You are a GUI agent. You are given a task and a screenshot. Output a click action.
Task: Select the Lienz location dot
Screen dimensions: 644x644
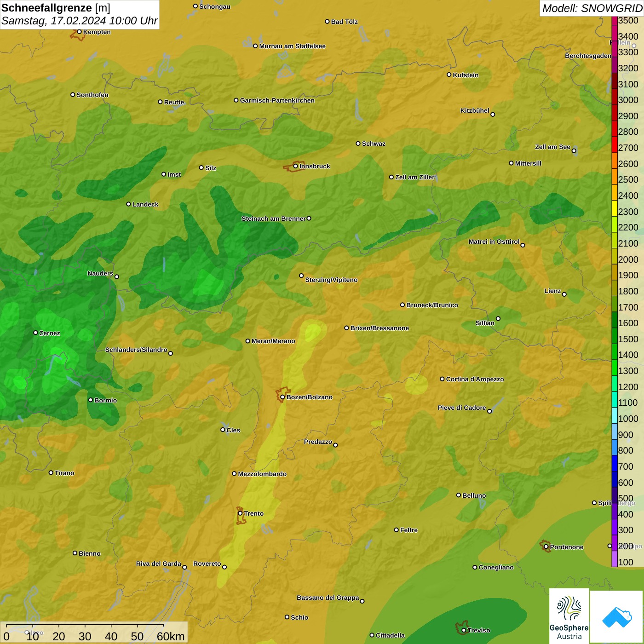(564, 294)
